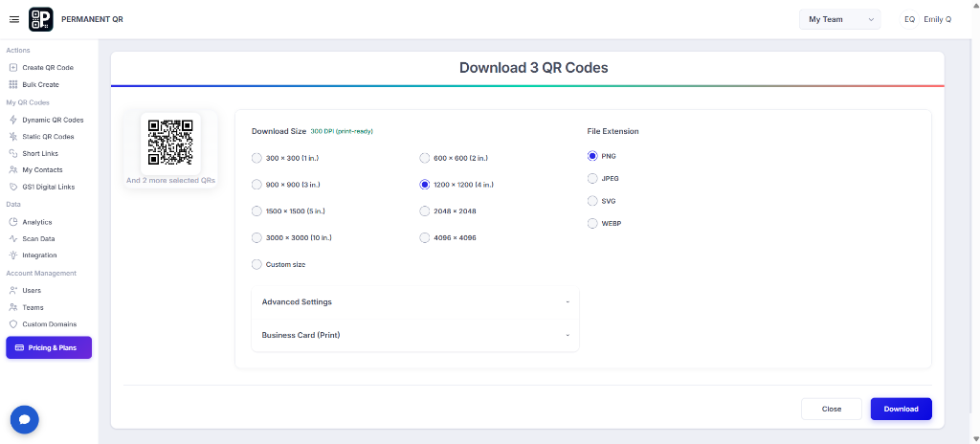
Task: Click the PERMANENT QR brand name
Action: click(x=92, y=19)
